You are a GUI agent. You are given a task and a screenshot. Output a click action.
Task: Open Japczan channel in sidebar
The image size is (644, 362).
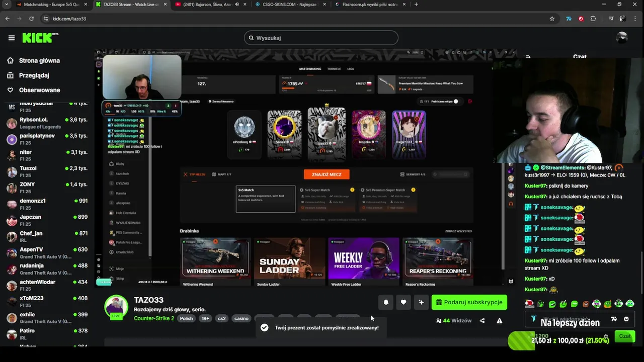pyautogui.click(x=47, y=220)
